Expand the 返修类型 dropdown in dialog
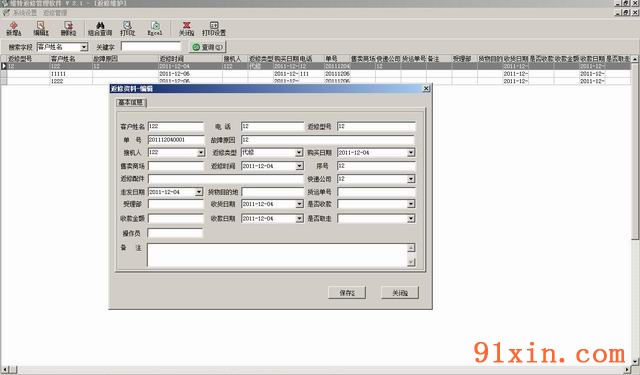 299,153
